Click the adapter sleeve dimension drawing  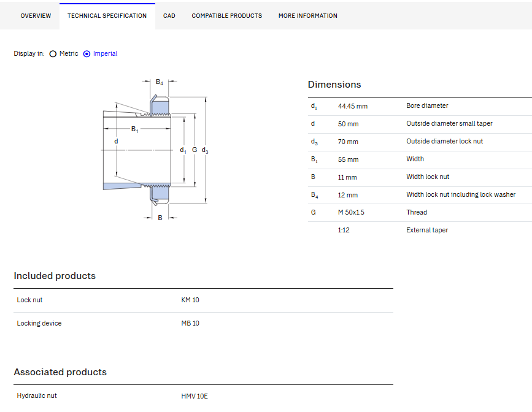(x=155, y=149)
